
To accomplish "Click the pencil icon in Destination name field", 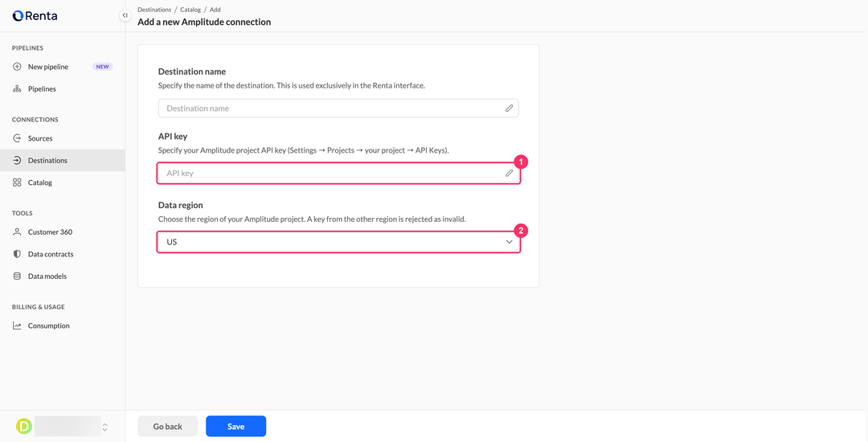I will (510, 108).
